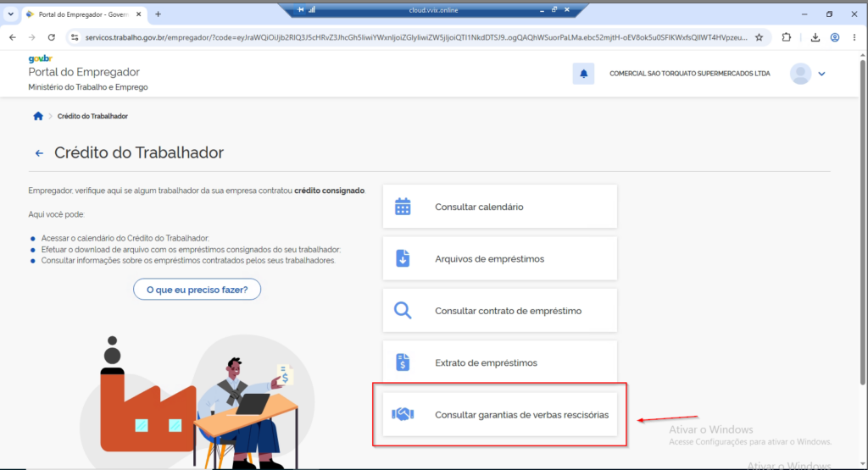The image size is (868, 470).
Task: Click the site information icon in address bar
Action: click(75, 37)
